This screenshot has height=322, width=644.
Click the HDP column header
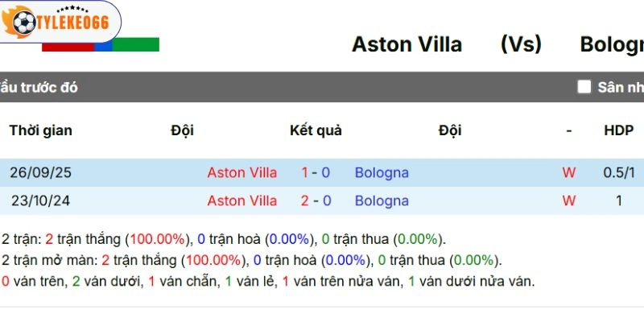point(618,130)
